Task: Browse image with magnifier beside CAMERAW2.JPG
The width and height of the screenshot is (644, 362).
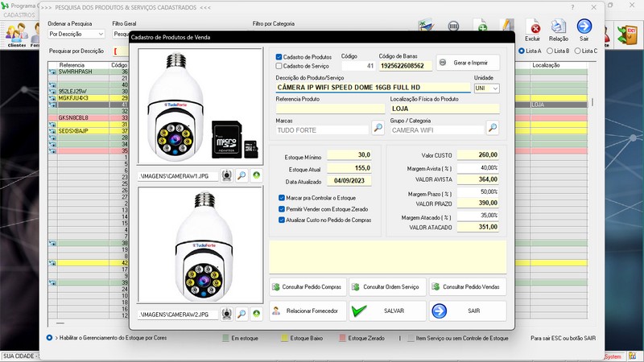Action: coord(242,314)
